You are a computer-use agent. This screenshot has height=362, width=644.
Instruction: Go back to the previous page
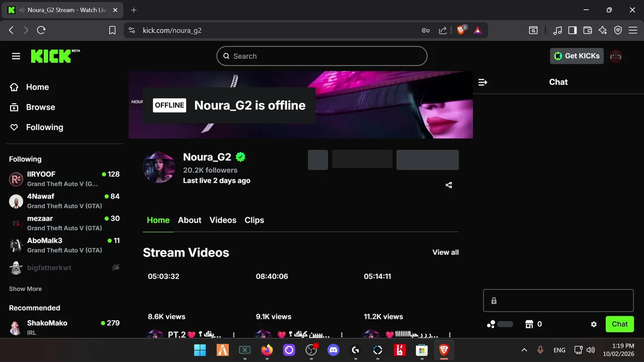click(11, 30)
